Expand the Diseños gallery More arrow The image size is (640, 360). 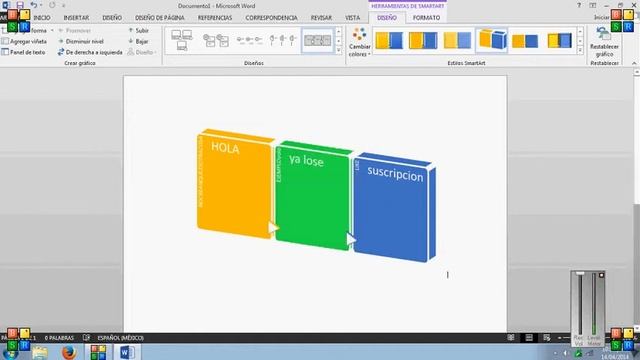(338, 51)
